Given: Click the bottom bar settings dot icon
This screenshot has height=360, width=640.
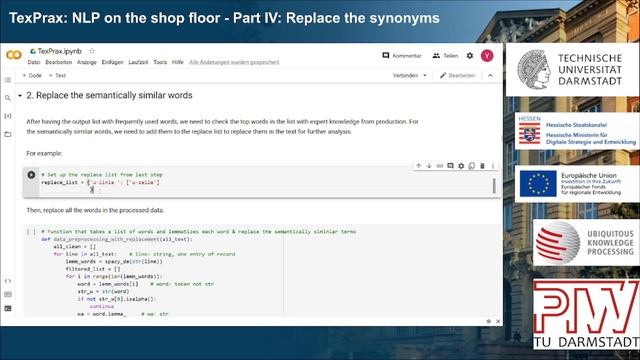Looking at the screenshot, I should (x=489, y=321).
